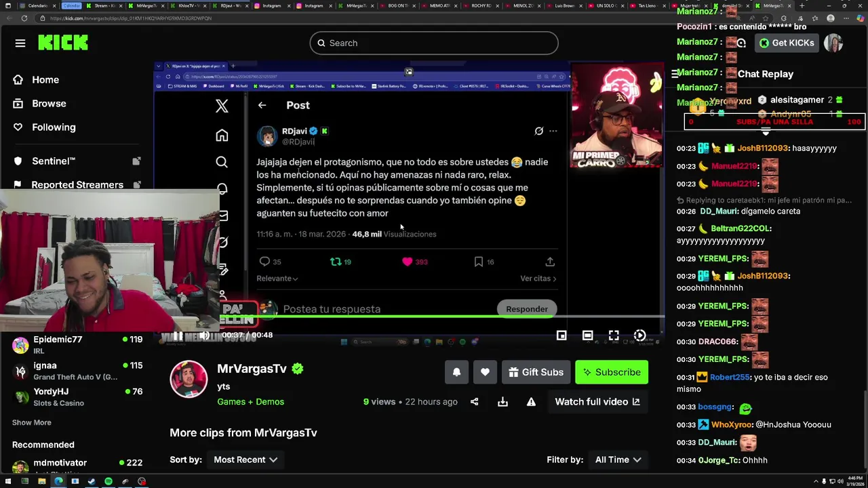
Task: Click Get KICKs button
Action: (x=787, y=43)
